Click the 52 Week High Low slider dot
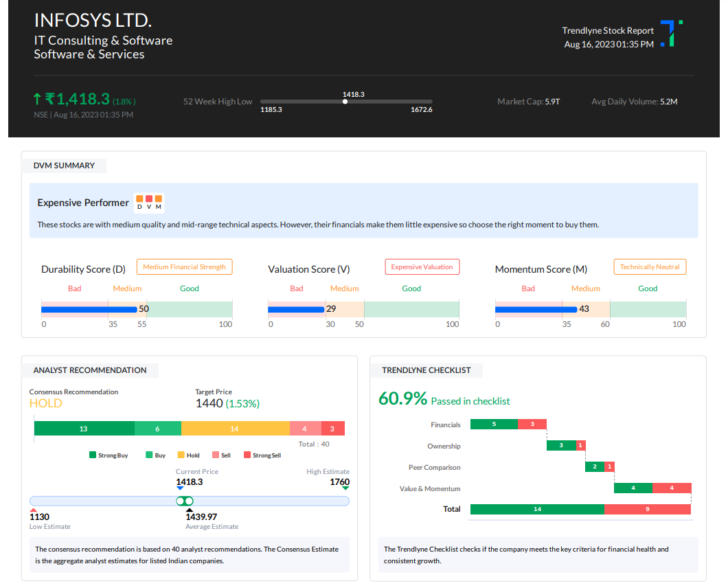This screenshot has height=588, width=728. click(345, 101)
